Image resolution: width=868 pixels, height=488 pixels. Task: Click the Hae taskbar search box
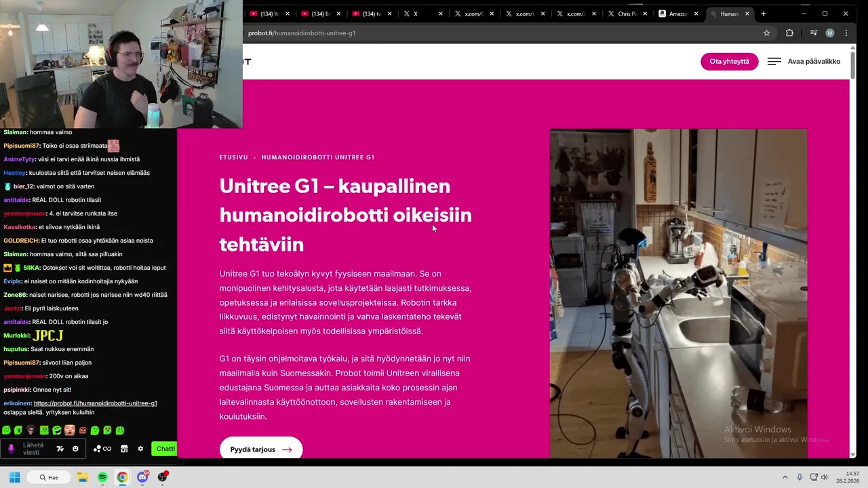48,477
